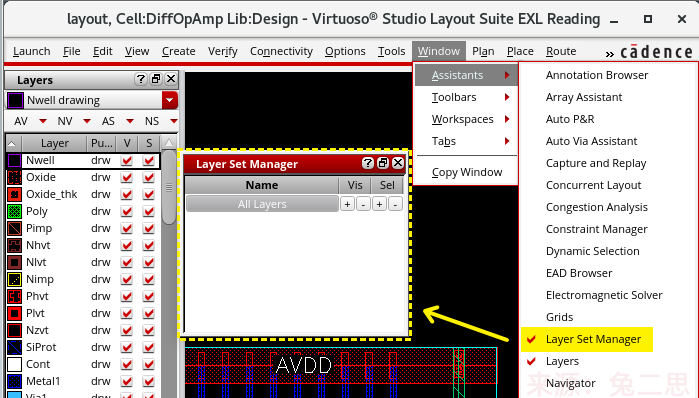Click the Layer column header
This screenshot has height=398, width=699.
pos(54,144)
